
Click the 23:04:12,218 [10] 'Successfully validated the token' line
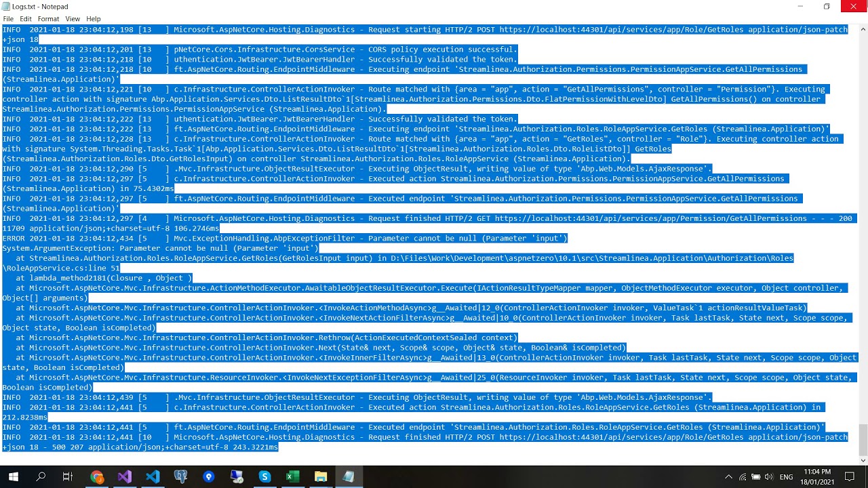(260, 60)
